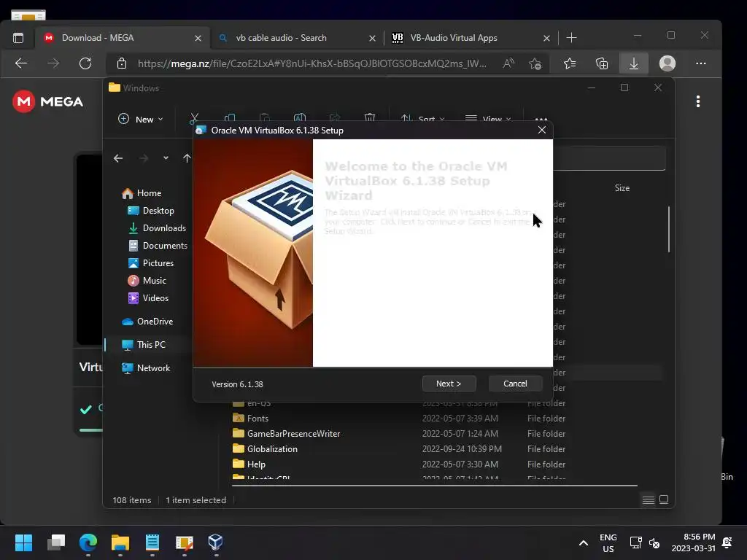Open Edge Favorites list icon
This screenshot has width=747, height=560.
click(x=569, y=63)
